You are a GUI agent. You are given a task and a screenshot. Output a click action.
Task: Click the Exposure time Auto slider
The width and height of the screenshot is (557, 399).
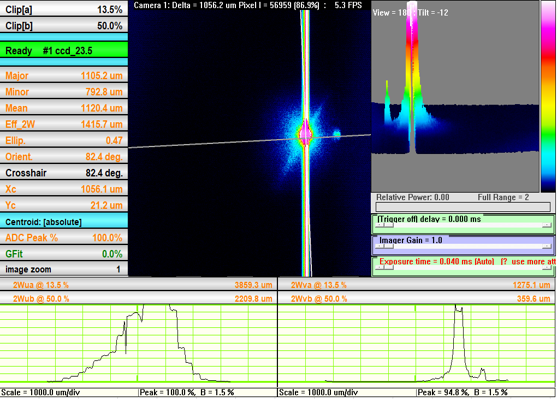click(463, 266)
